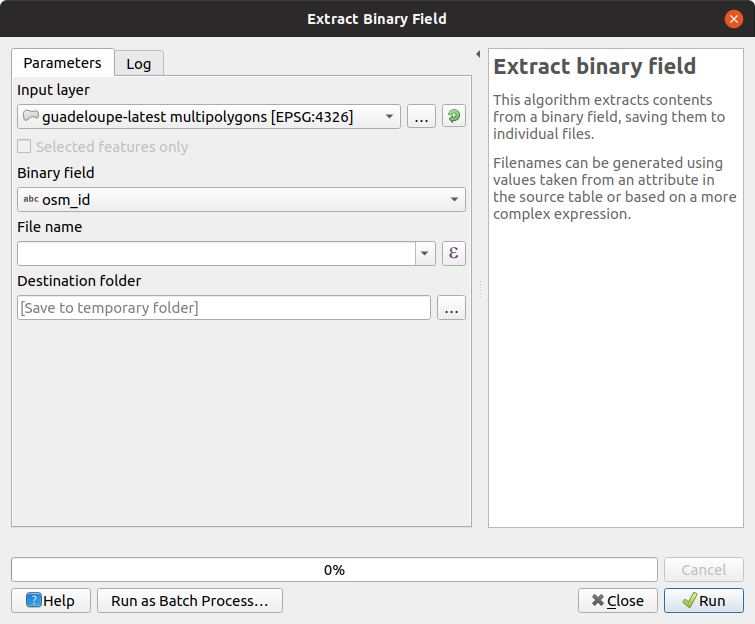
Task: Click the Help question mark icon
Action: 34,600
